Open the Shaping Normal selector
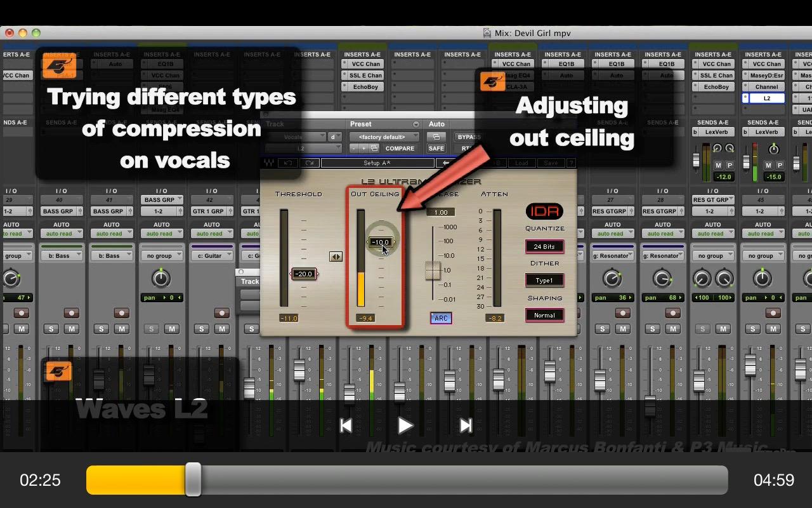 (x=544, y=316)
